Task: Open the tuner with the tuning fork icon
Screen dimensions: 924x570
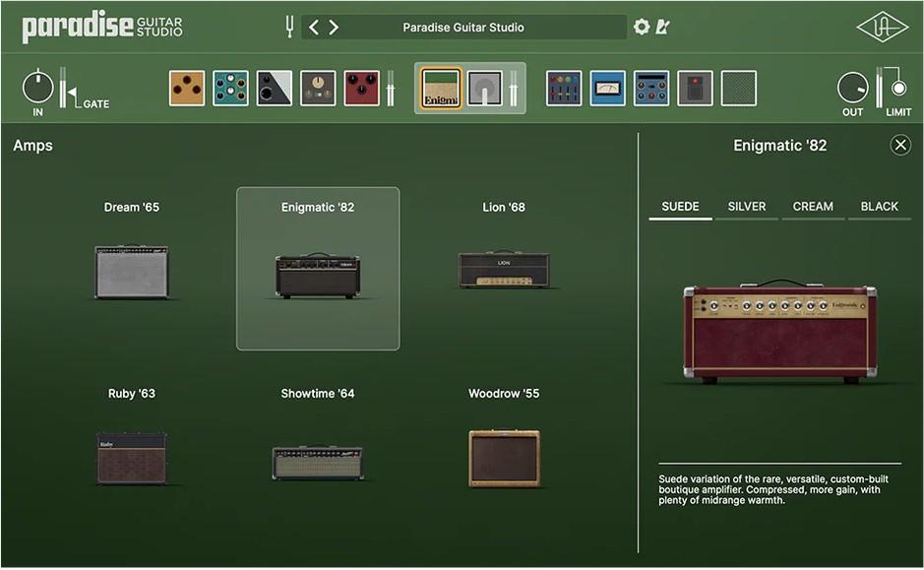Action: coord(290,27)
